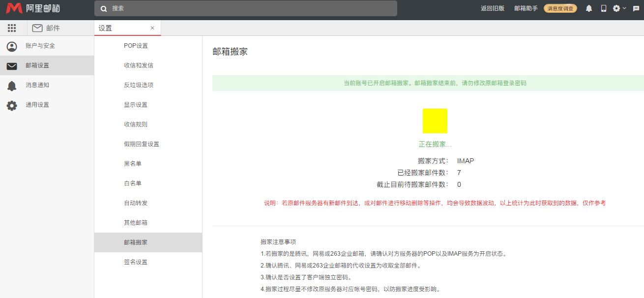Close the 设置 tab

152,28
